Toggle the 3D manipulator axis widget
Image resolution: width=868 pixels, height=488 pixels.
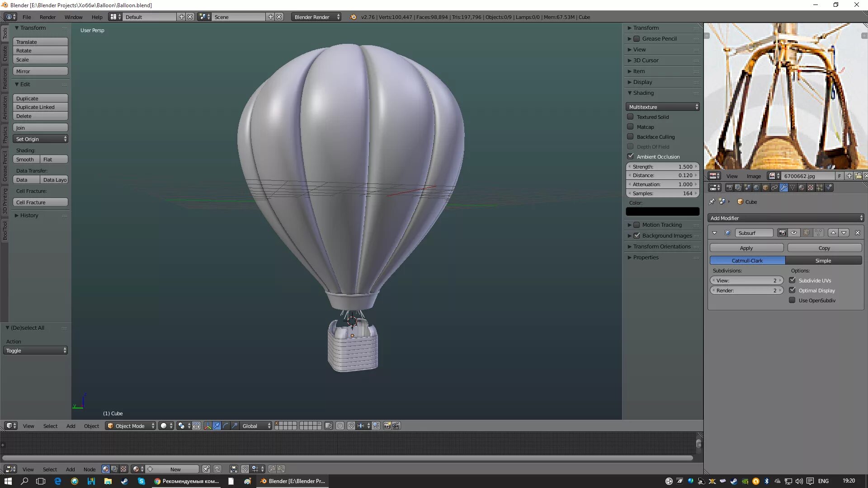pyautogui.click(x=208, y=426)
